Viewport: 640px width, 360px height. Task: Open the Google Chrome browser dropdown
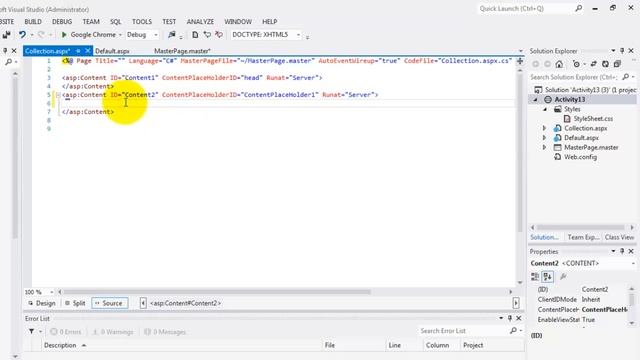point(120,35)
